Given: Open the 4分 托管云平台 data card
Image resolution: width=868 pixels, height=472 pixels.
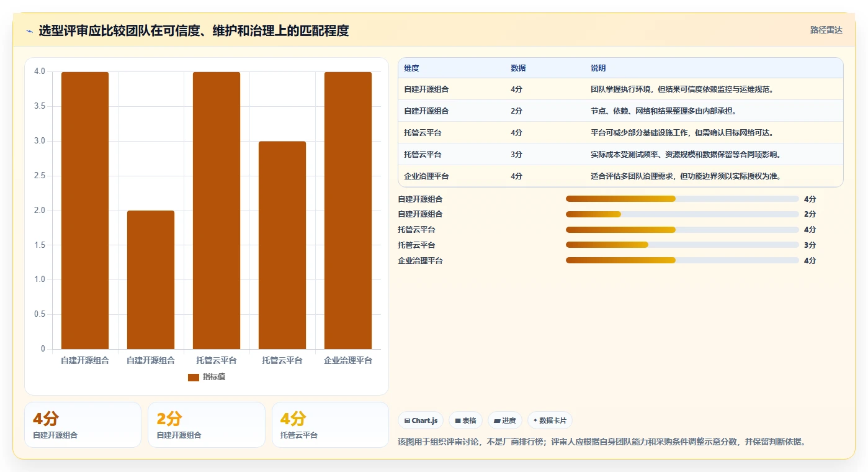Looking at the screenshot, I should pyautogui.click(x=330, y=425).
